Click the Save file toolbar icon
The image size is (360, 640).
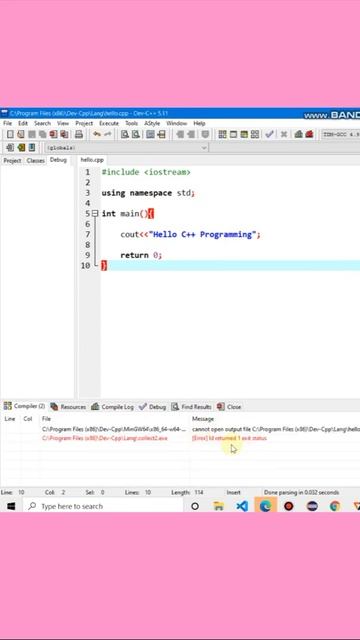tap(31, 134)
